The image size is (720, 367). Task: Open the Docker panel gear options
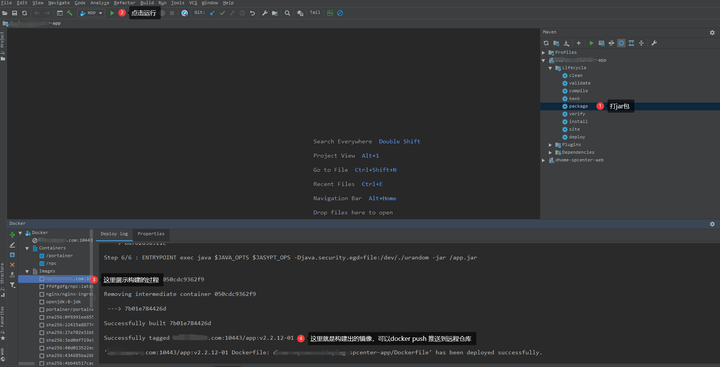(x=712, y=224)
